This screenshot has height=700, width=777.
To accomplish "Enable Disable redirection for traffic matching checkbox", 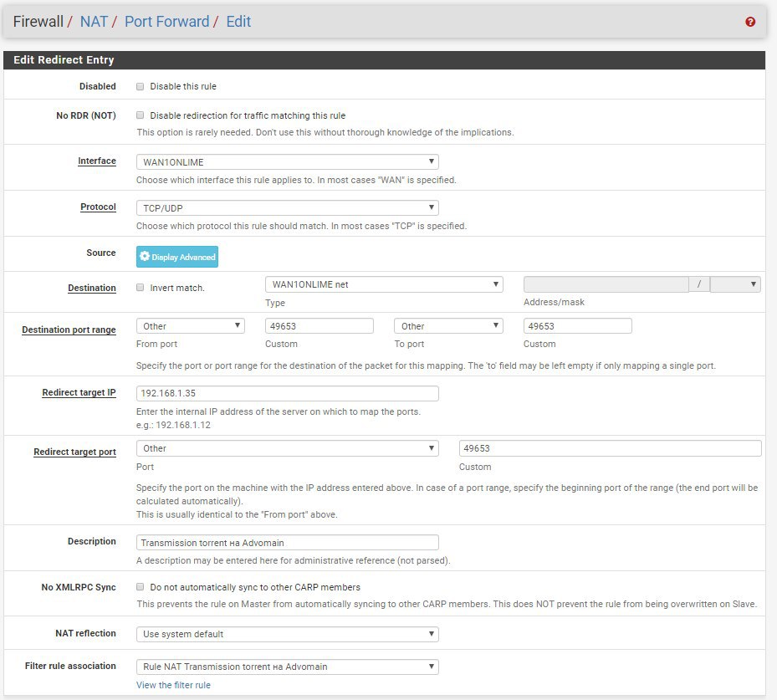I will pos(141,115).
